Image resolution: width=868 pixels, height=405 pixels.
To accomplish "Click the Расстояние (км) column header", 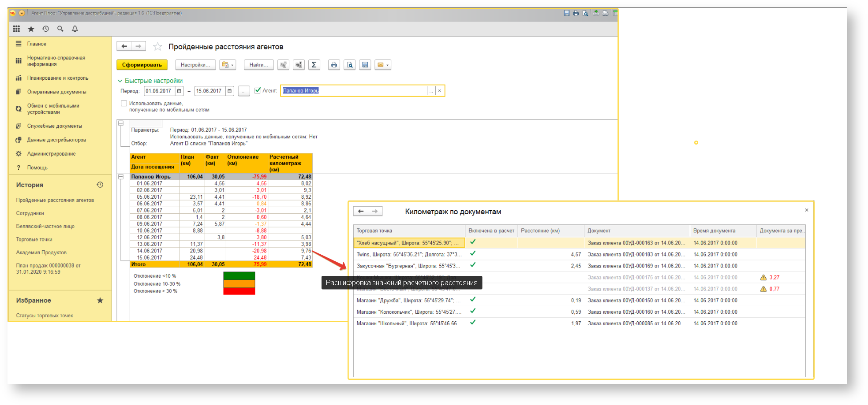I will (550, 230).
